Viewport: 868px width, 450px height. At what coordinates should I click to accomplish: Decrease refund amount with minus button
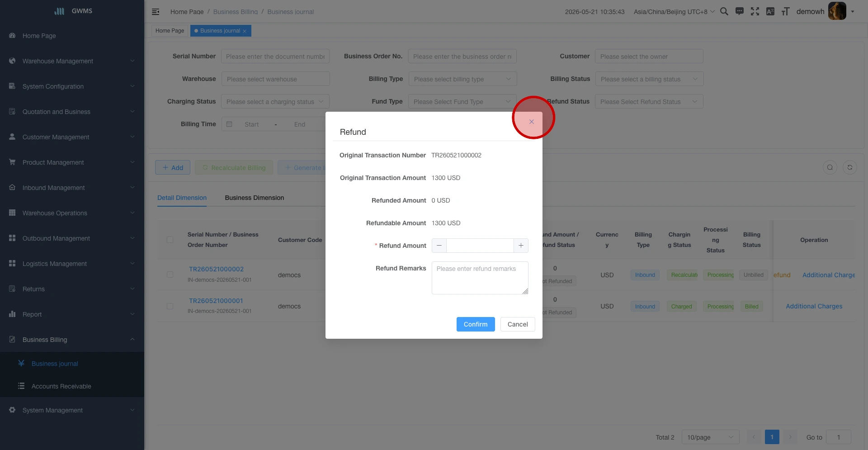(x=439, y=246)
